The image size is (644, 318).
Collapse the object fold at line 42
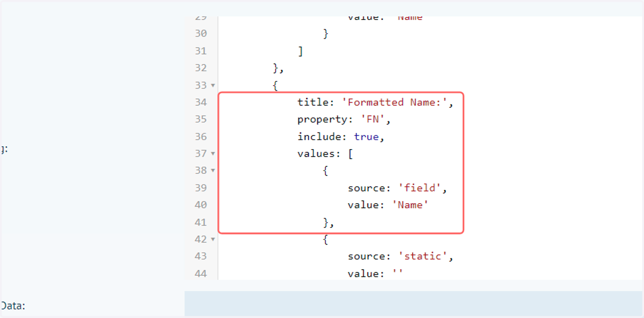213,239
